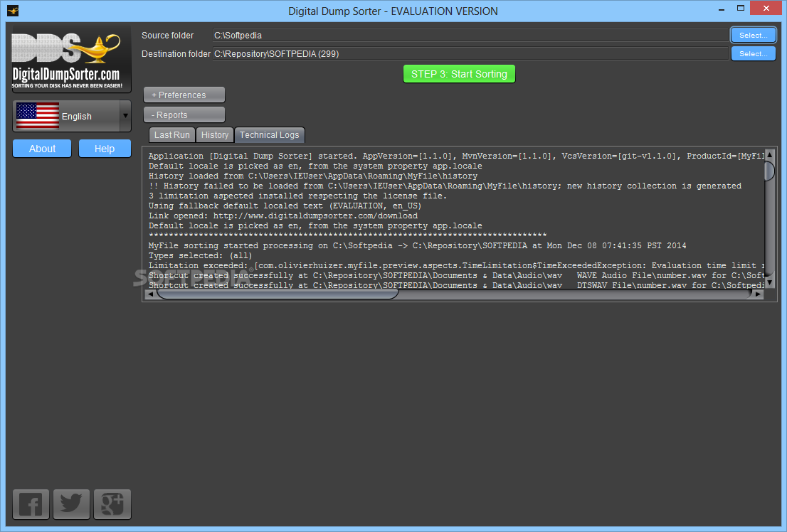This screenshot has width=787, height=532.
Task: Click the log scroll right arrow
Action: coord(759,294)
